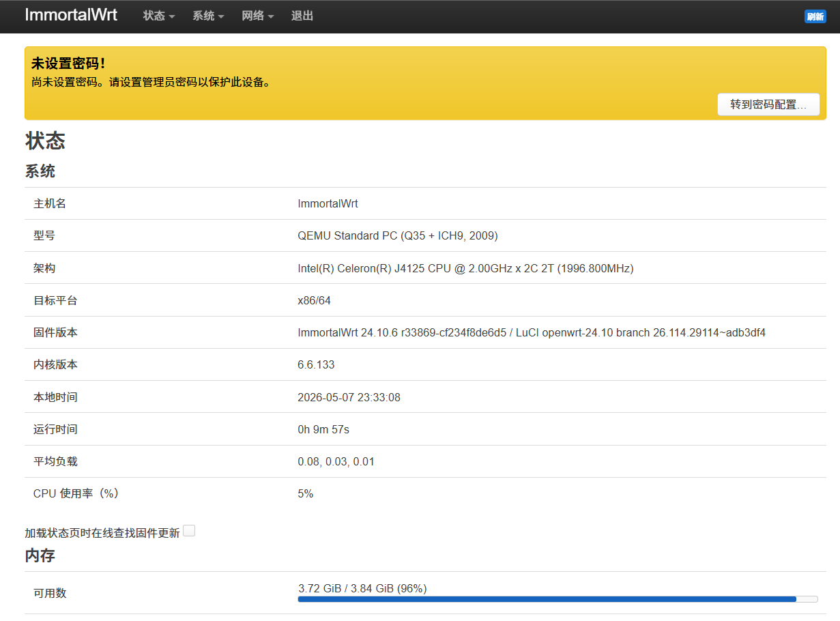
Task: Click the 3.72 GiB / 3.84 GiB (96%) text
Action: click(362, 588)
